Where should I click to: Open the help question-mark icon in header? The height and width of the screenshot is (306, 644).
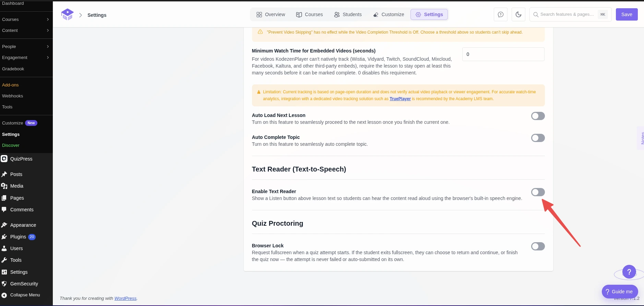click(501, 14)
